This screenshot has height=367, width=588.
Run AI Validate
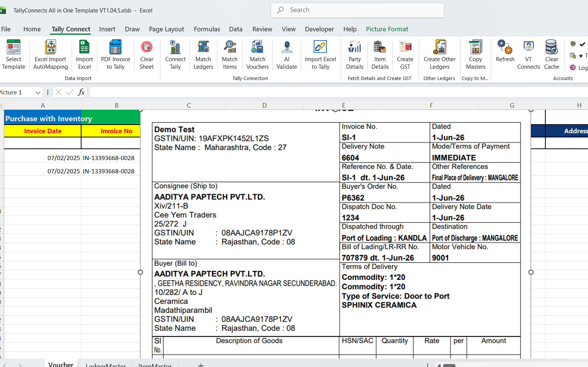(287, 55)
